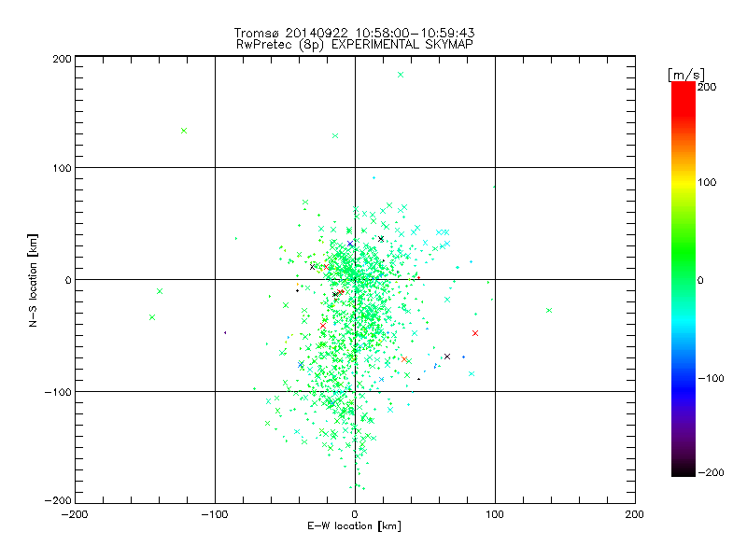This screenshot has width=747, height=560.
Task: Click the x-axis tick label '100'
Action: click(x=495, y=514)
